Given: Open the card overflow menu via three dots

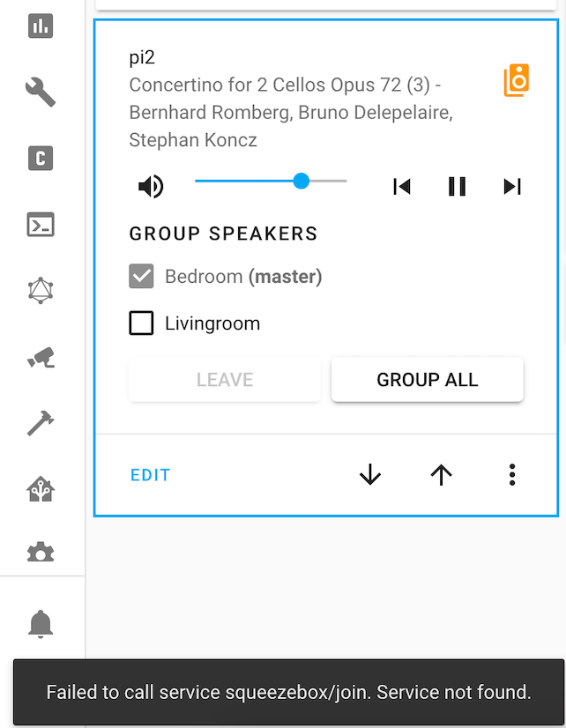Looking at the screenshot, I should point(512,474).
